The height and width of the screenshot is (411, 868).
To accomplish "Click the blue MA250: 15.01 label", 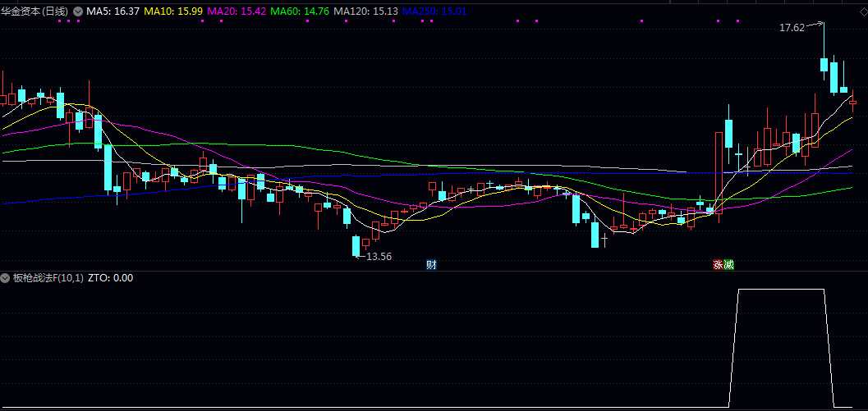I will click(434, 11).
